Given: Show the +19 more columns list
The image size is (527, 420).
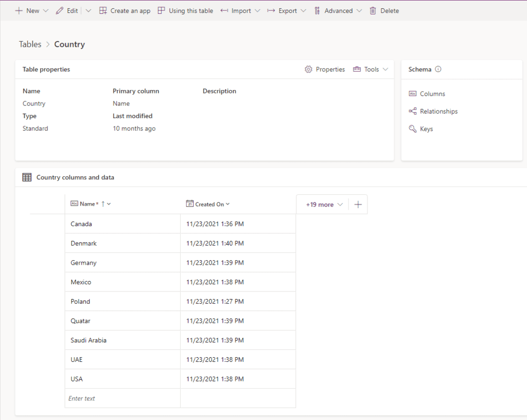Looking at the screenshot, I should coord(324,205).
